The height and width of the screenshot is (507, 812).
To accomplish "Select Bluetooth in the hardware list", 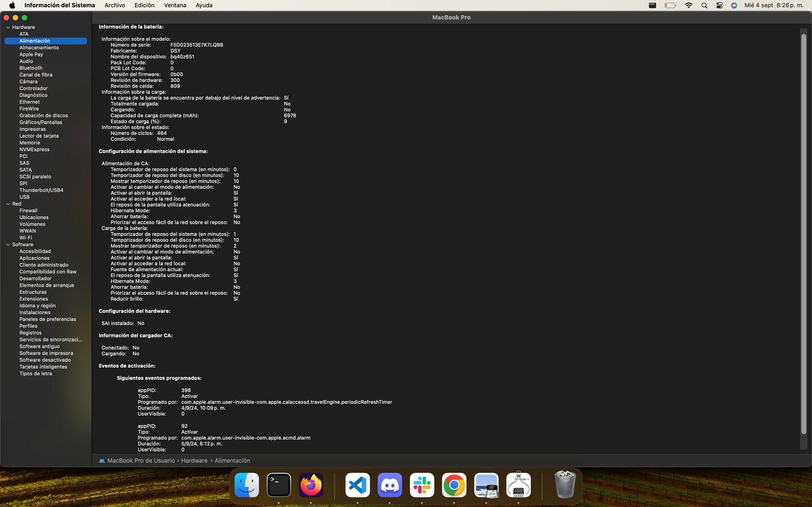I will [x=31, y=68].
